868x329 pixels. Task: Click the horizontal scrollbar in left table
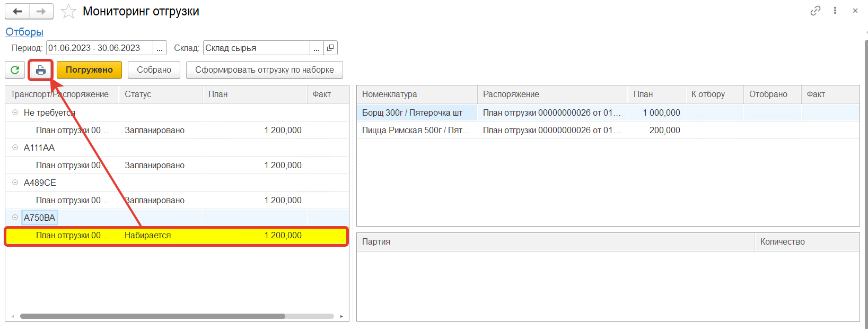pyautogui.click(x=152, y=316)
